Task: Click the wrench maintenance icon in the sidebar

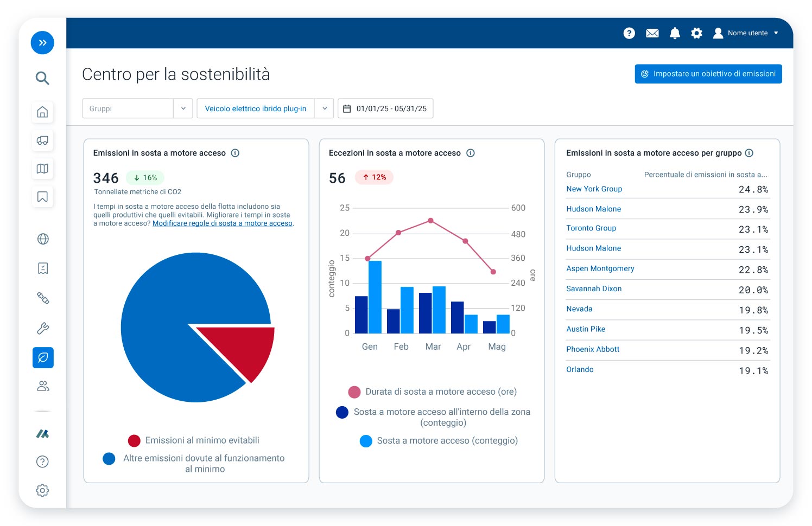Action: tap(43, 328)
